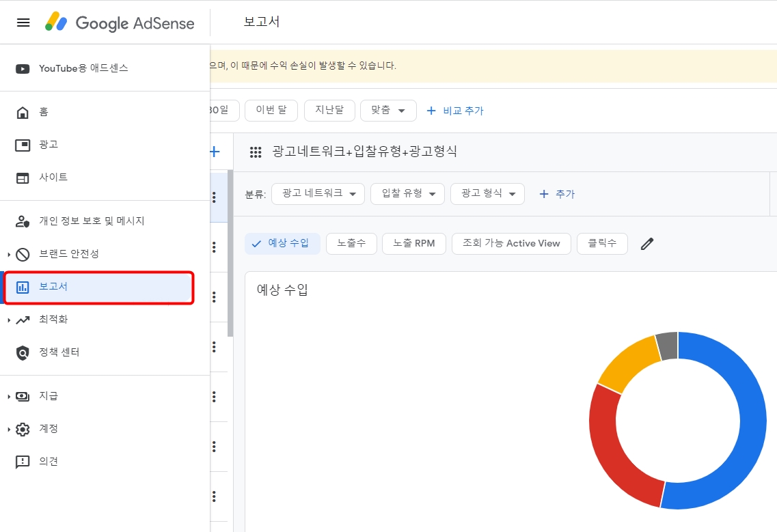Click the 예상 수입 chart heading

coord(282,290)
